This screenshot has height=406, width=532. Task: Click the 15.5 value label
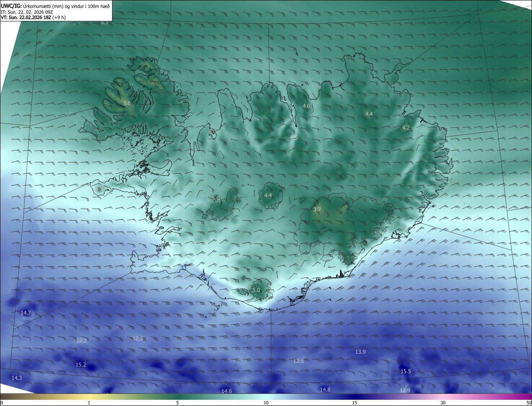click(x=406, y=371)
